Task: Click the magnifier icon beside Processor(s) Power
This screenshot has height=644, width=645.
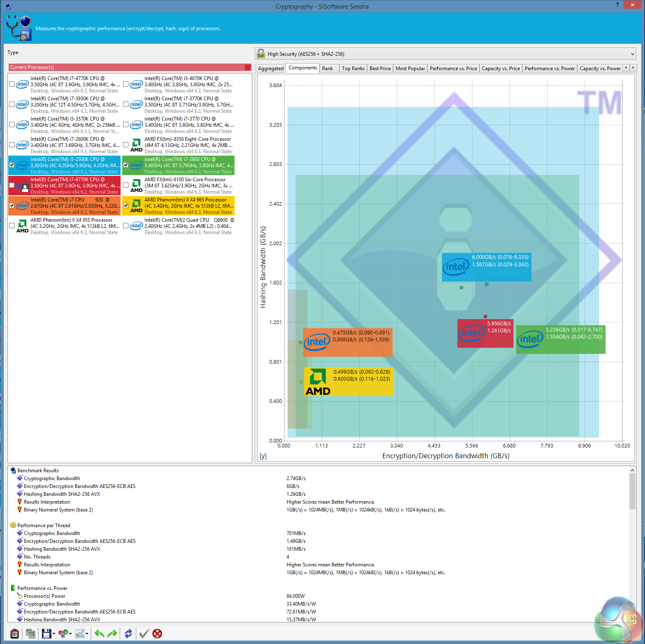Action: [19, 596]
